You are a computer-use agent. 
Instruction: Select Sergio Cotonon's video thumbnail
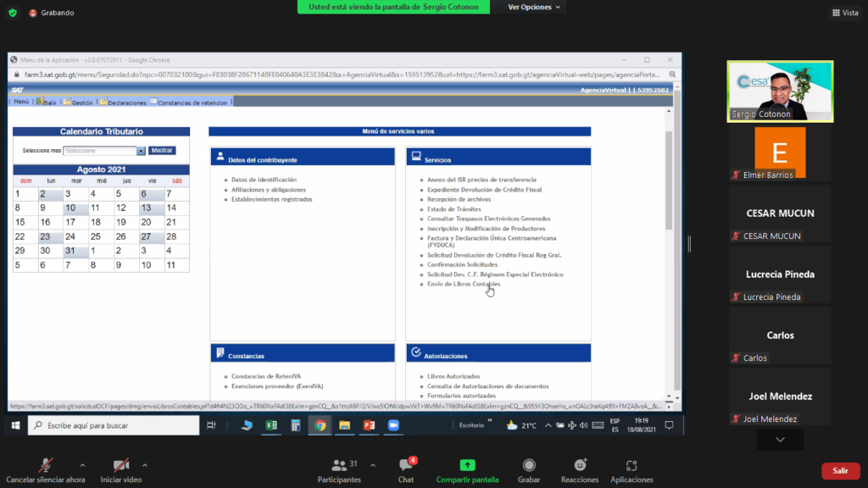tap(781, 91)
